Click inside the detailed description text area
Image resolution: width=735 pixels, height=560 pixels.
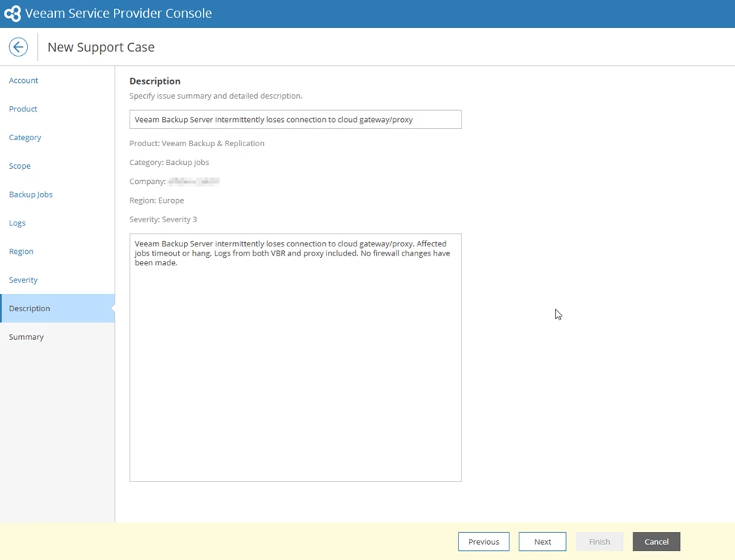pyautogui.click(x=296, y=357)
